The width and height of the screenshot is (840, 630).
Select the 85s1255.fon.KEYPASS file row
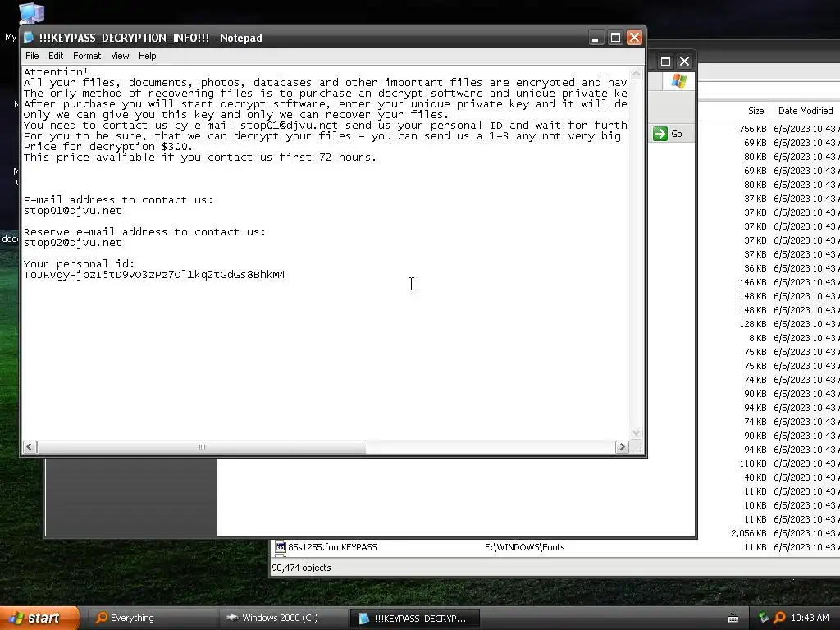556,547
